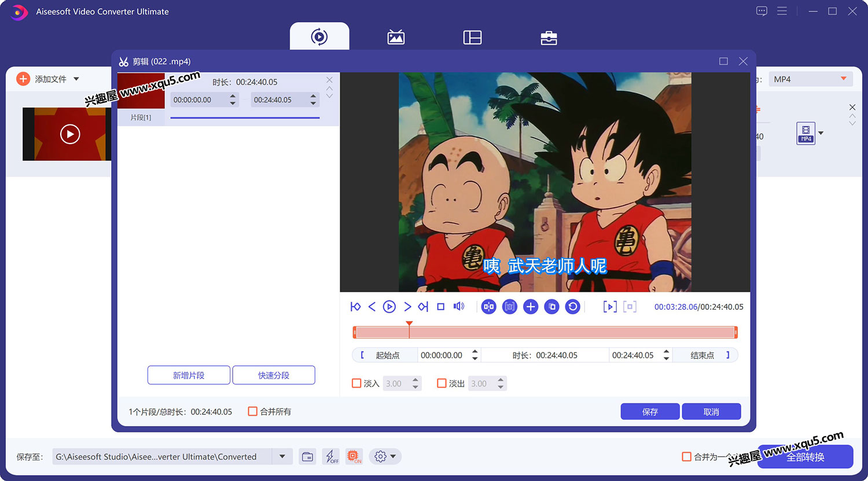Click the 添加文件 add file button
Viewport: 868px width, 481px height.
[42, 79]
